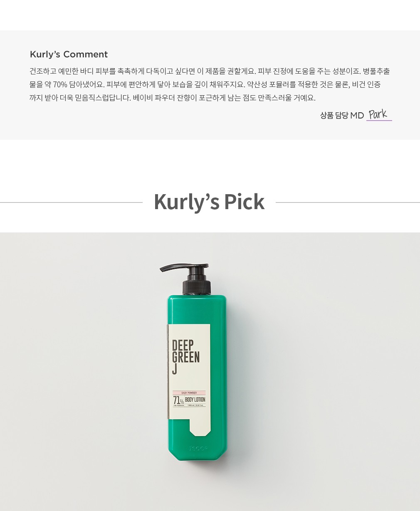Click "70%" in the comment text

tap(60, 84)
